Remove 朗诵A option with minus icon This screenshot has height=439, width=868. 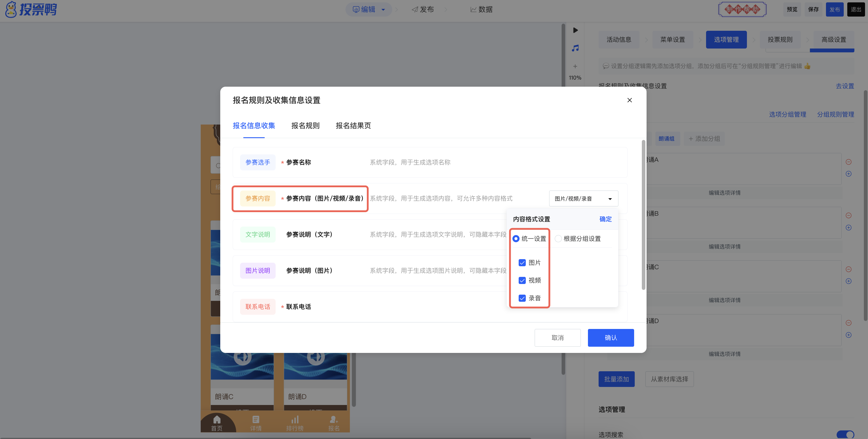(x=848, y=162)
